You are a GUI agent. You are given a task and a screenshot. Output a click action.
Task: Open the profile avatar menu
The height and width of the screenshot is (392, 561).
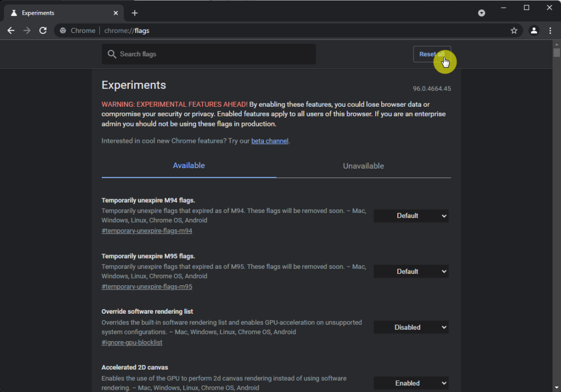click(x=534, y=31)
